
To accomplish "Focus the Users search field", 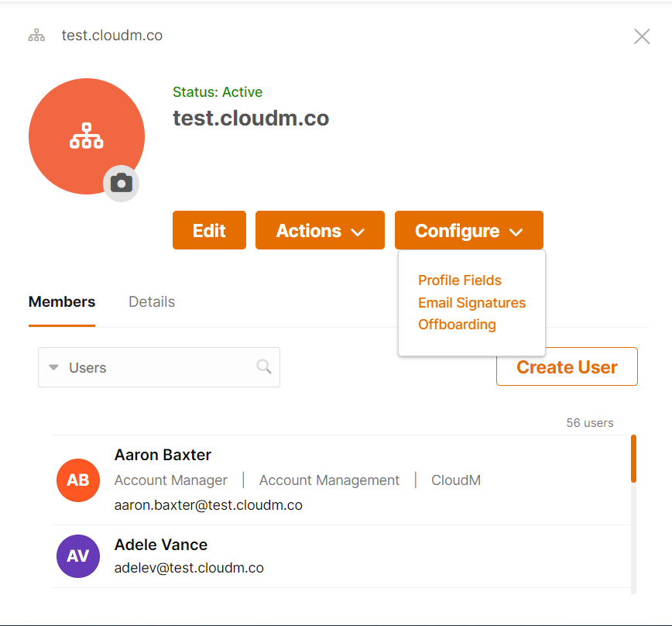I will click(x=159, y=367).
